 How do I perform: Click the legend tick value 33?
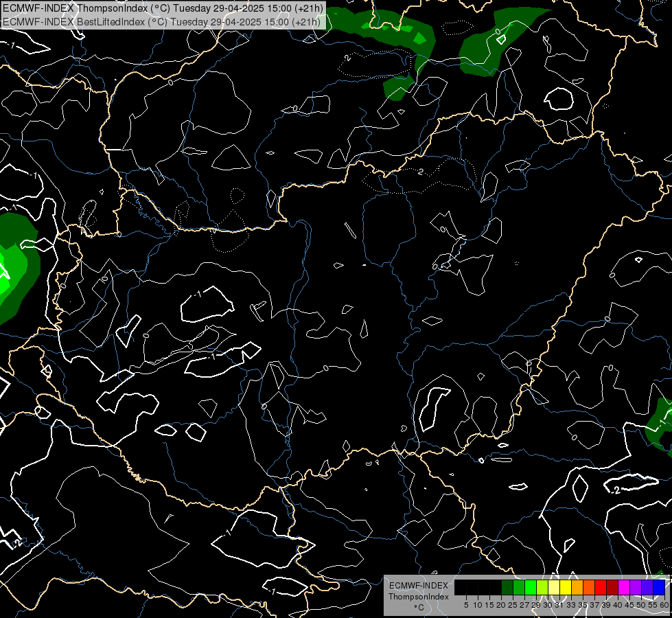point(571,605)
